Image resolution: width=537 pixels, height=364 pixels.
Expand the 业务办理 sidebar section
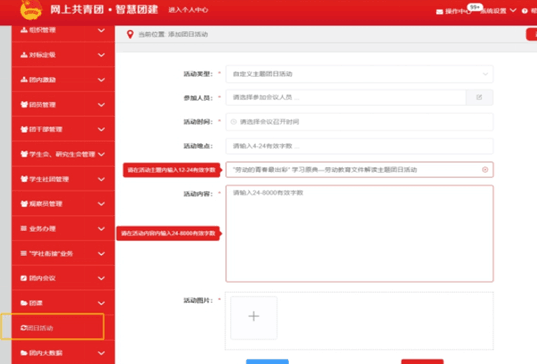click(63, 229)
